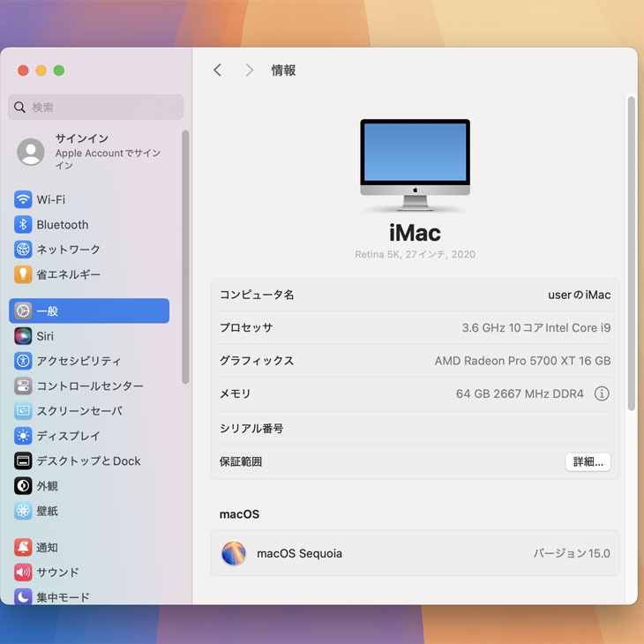This screenshot has height=644, width=644.
Task: Open 通知 notifications settings
Action: [47, 548]
